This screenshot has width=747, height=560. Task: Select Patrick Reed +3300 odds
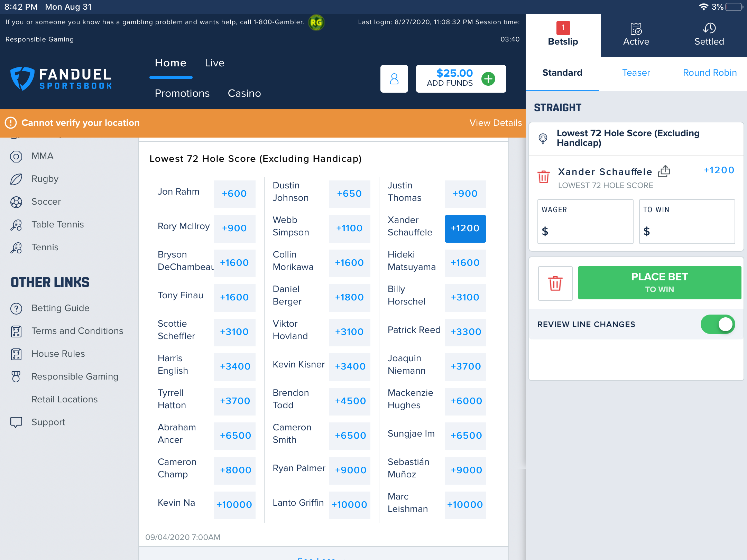465,332
